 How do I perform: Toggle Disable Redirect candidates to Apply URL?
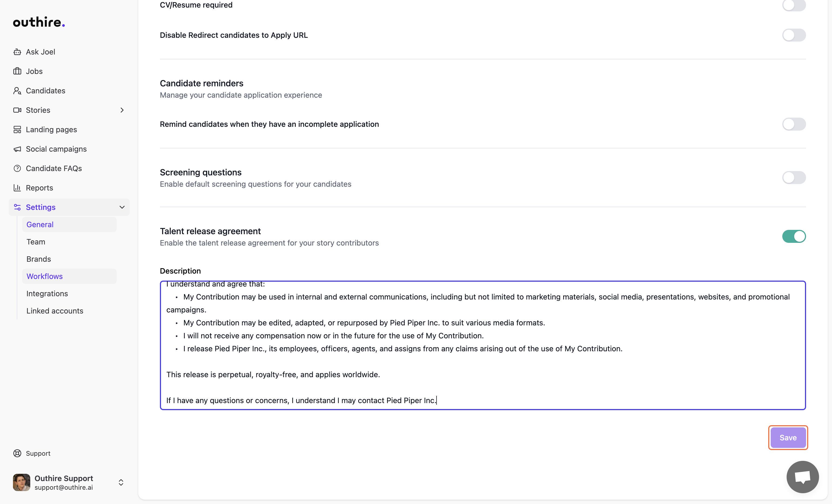click(794, 35)
